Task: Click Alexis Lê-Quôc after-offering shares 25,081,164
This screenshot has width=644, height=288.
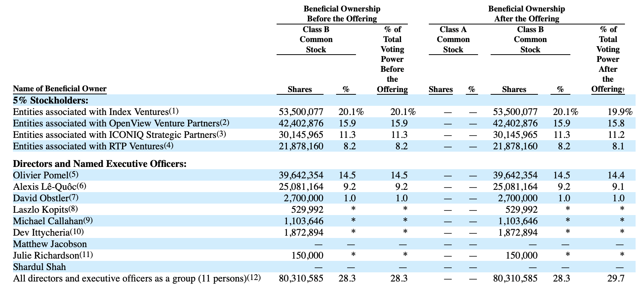Action: (515, 187)
